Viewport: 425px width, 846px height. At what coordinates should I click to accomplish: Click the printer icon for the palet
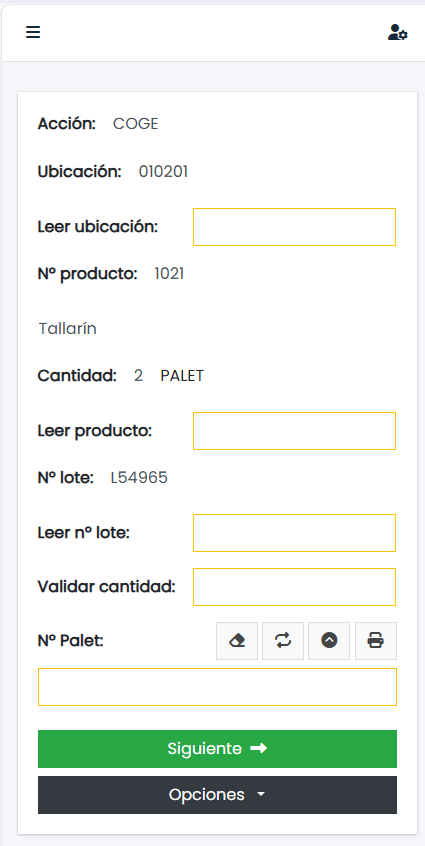pyautogui.click(x=376, y=641)
